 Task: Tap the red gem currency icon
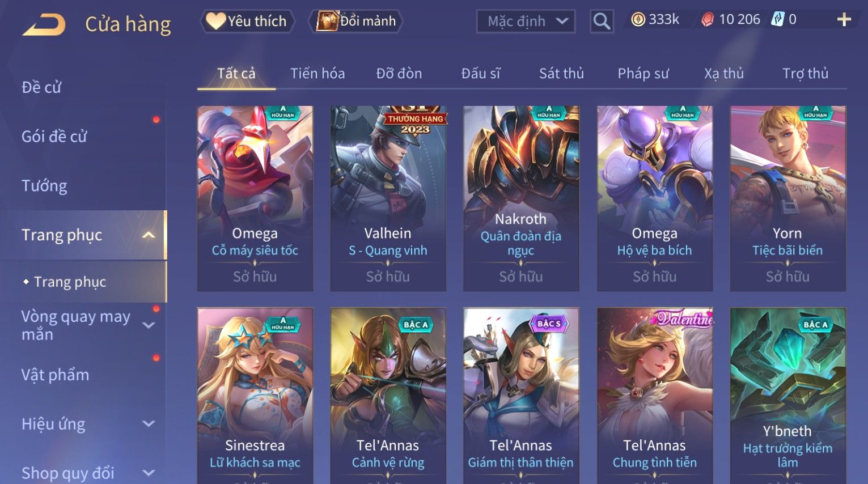[x=708, y=20]
